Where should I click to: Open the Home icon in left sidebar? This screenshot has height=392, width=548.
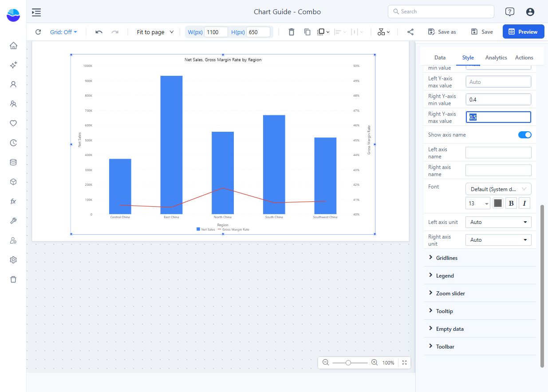(13, 46)
